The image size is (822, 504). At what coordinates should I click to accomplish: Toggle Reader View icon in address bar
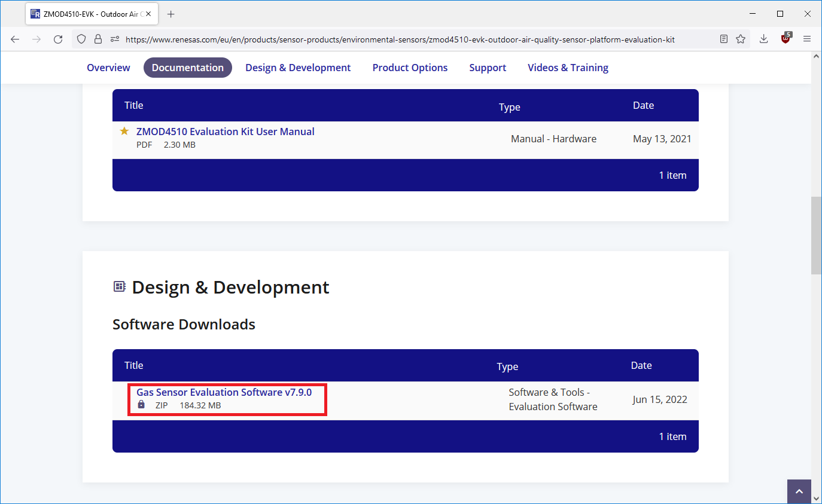click(724, 39)
